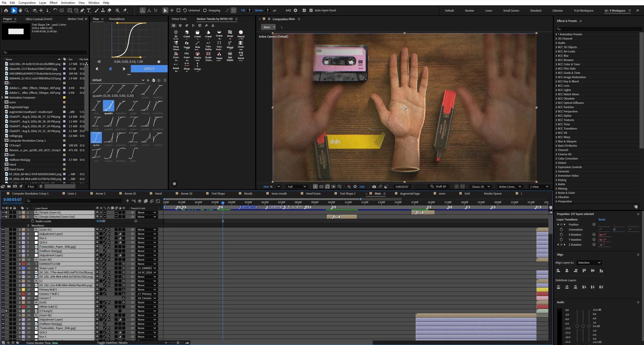Open the resolution dropdown showing Full
644x345 pixels.
click(x=297, y=187)
